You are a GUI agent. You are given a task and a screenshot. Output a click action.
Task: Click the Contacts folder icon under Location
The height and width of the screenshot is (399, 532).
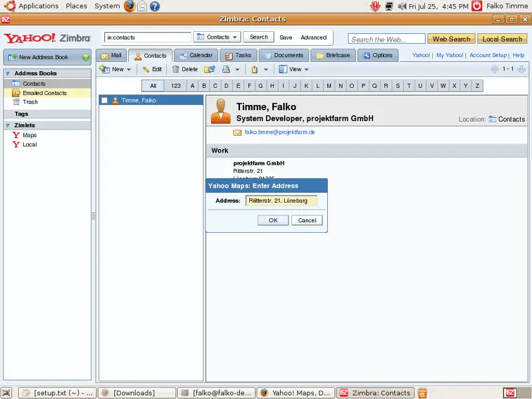click(x=492, y=119)
